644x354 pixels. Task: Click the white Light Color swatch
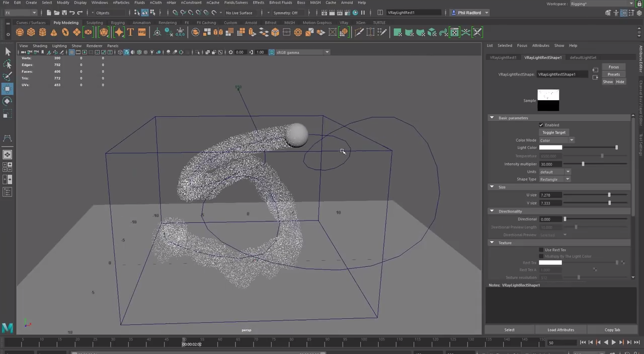click(551, 147)
